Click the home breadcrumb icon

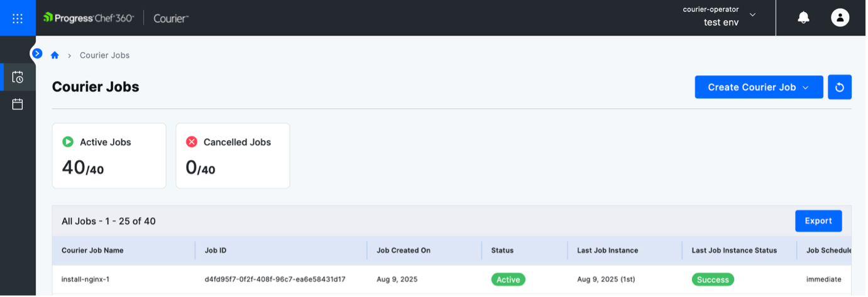coord(55,55)
